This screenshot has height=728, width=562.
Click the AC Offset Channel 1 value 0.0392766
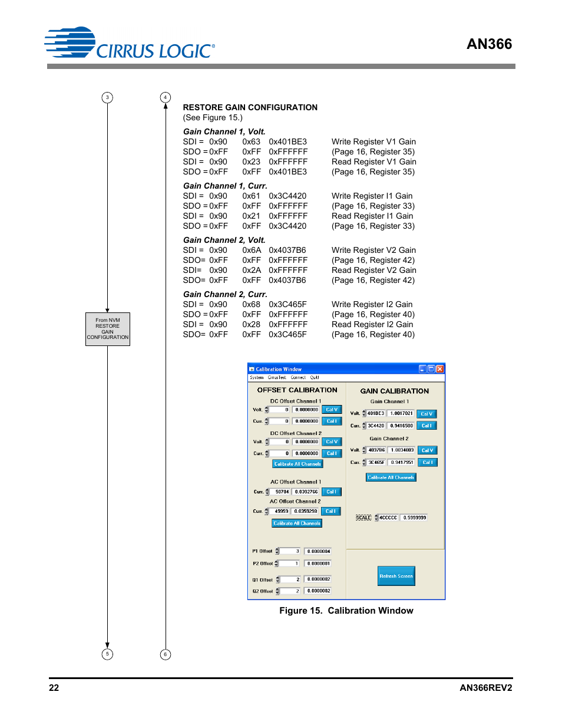(x=306, y=492)
